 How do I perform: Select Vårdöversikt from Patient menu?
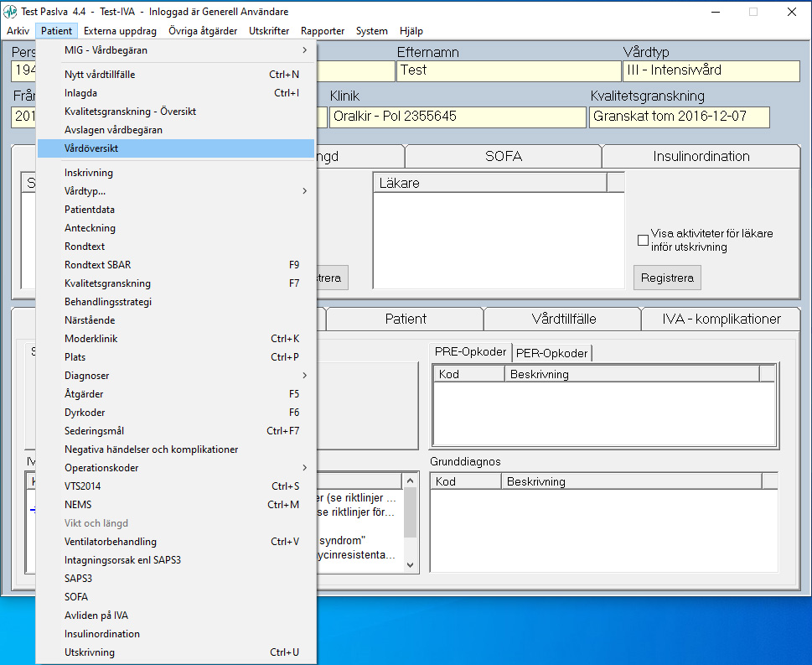pos(176,148)
